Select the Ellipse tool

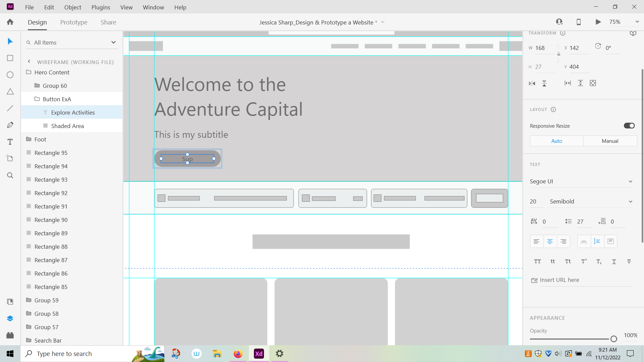click(x=10, y=75)
